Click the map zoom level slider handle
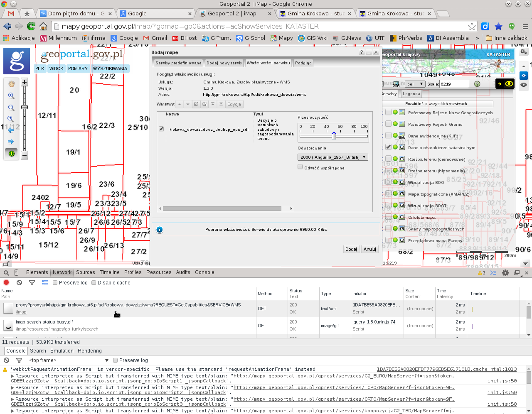 (x=25, y=107)
